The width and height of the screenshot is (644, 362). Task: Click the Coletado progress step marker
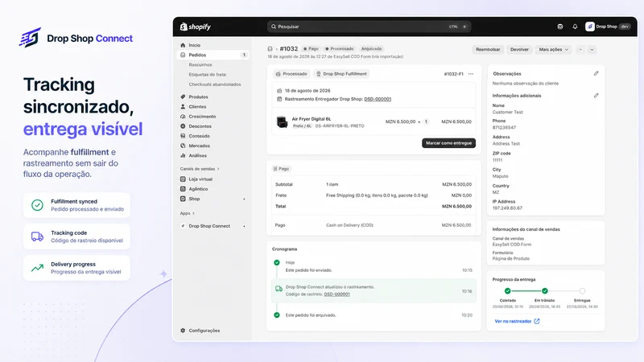click(x=508, y=291)
